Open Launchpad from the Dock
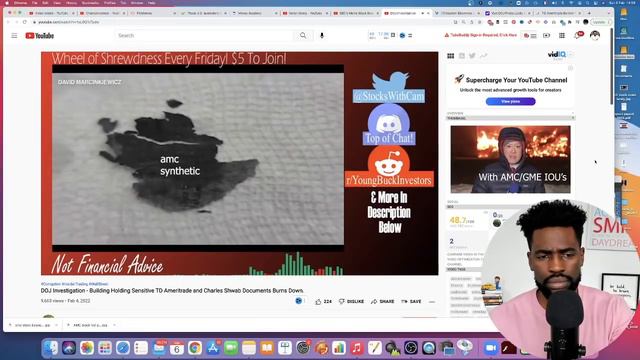This screenshot has width=640, height=360. 105,348
